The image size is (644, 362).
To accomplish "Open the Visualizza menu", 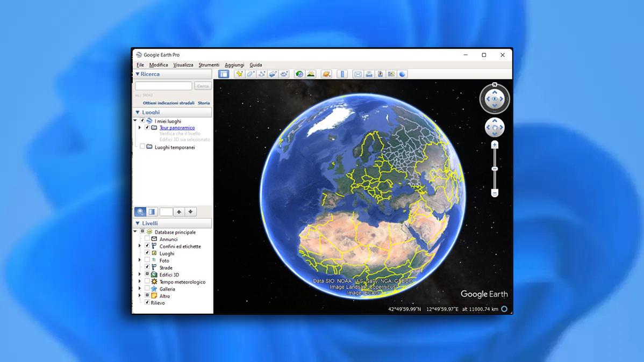I will [183, 65].
